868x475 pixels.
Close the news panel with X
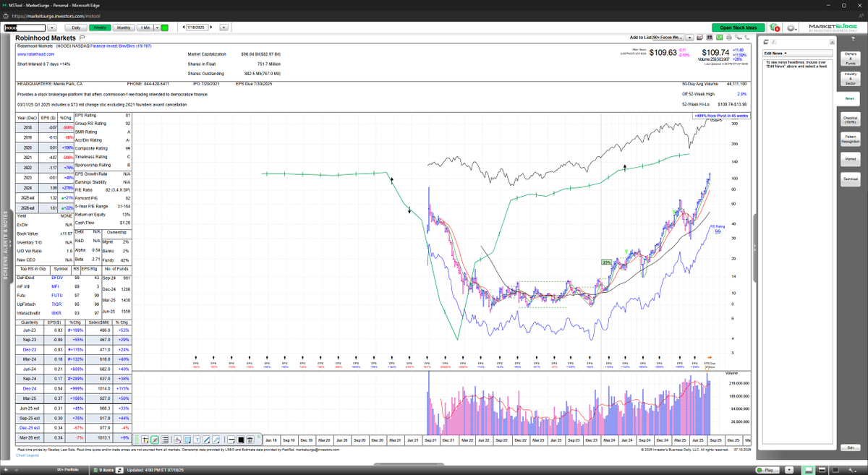[833, 43]
